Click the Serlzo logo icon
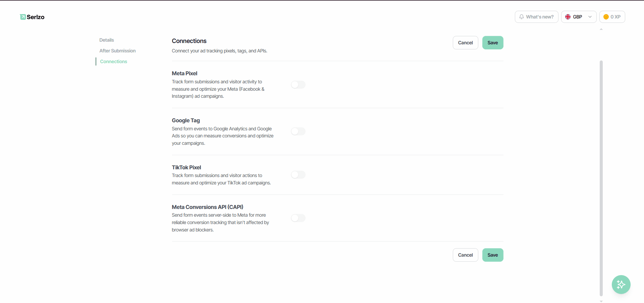Image resolution: width=644 pixels, height=303 pixels. [x=23, y=17]
